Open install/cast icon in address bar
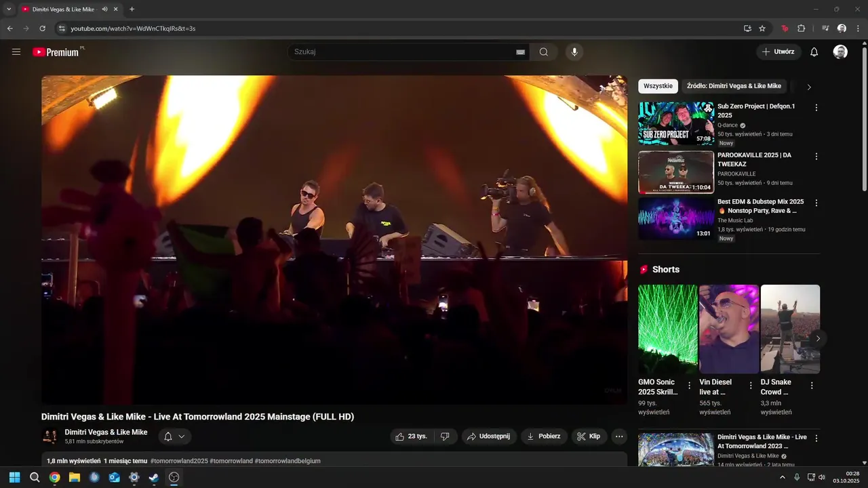Screen dimensions: 868x488 (747, 28)
